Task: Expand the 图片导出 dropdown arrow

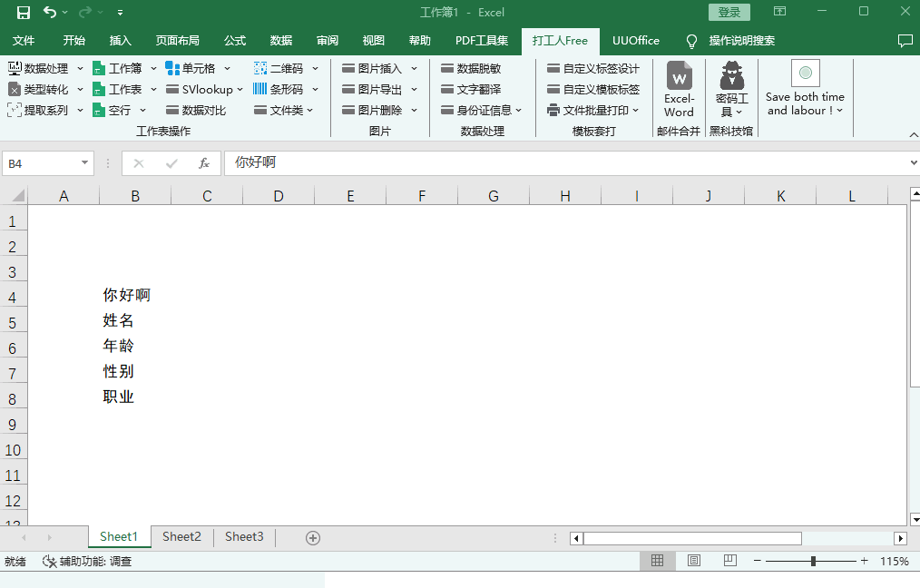Action: pos(414,89)
